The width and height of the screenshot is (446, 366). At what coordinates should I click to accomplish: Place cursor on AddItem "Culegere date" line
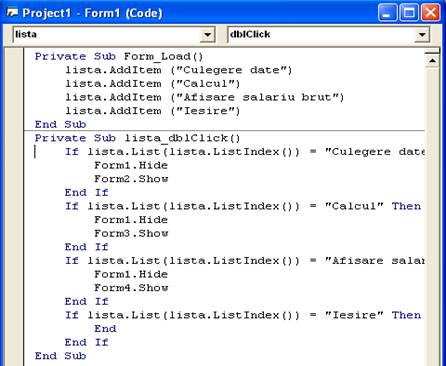(178, 70)
